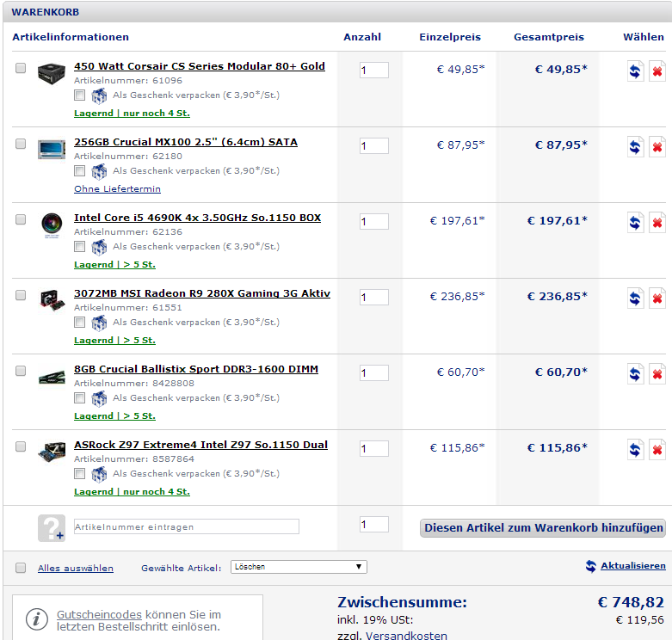Select the ASRock Z97 Extreme4 checkbox
Image resolution: width=672 pixels, height=640 pixels.
point(21,446)
